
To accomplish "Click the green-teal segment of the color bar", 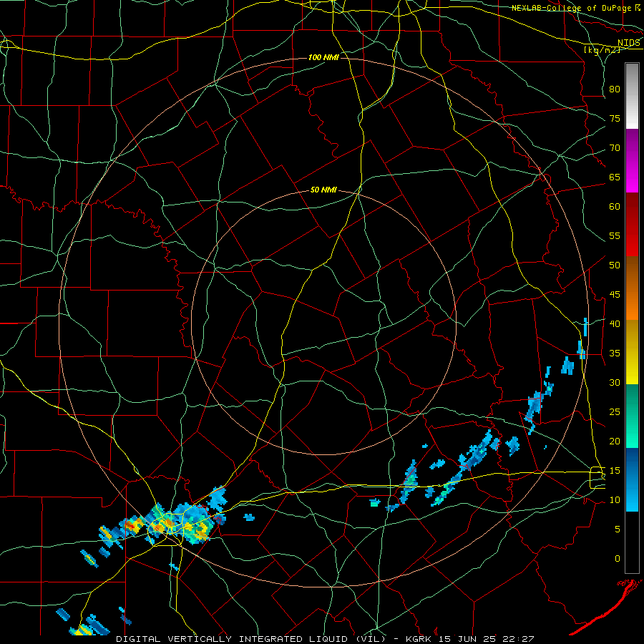I will pyautogui.click(x=632, y=416).
